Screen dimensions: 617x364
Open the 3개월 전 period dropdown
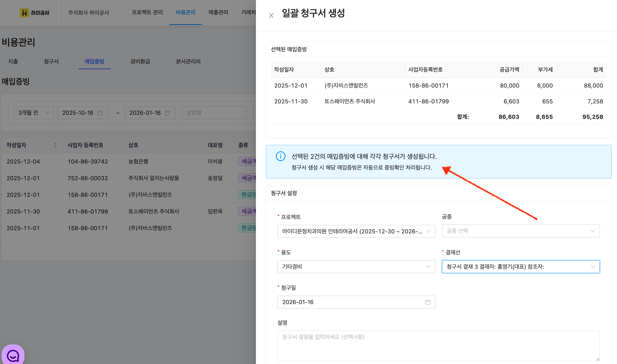click(x=34, y=113)
